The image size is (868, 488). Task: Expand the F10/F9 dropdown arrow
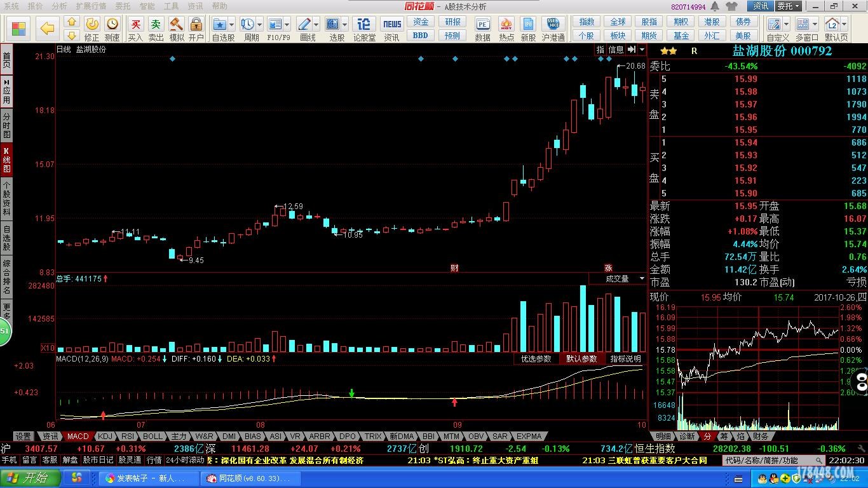[287, 25]
